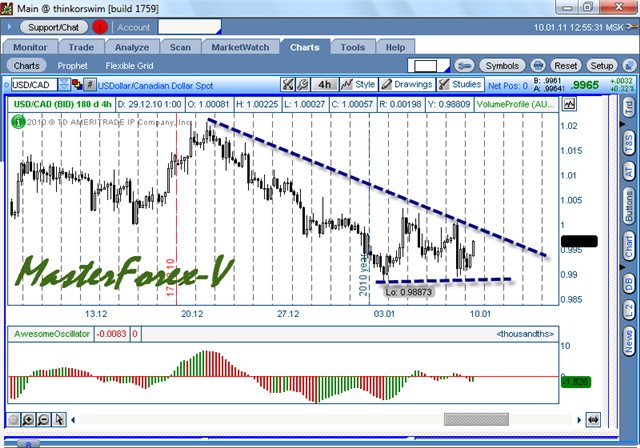Click the Reset button
Viewport: 640px width, 448px height.
pos(565,66)
